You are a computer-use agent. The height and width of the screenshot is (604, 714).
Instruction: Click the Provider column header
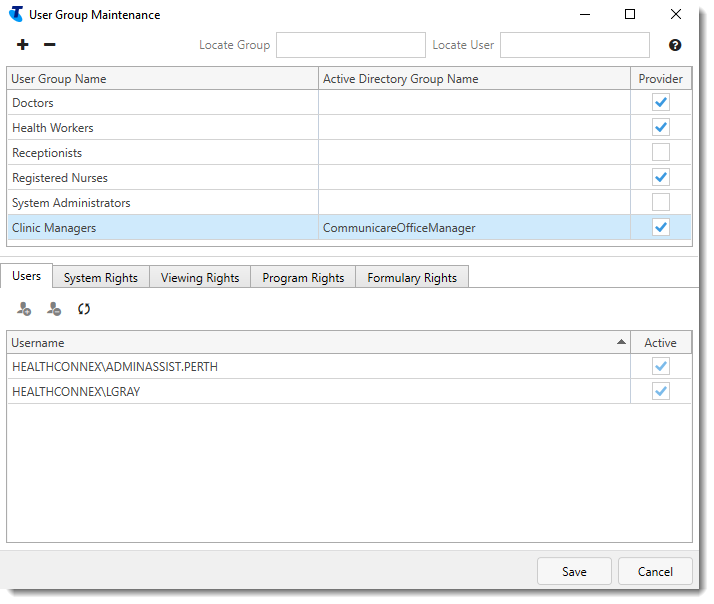[661, 79]
